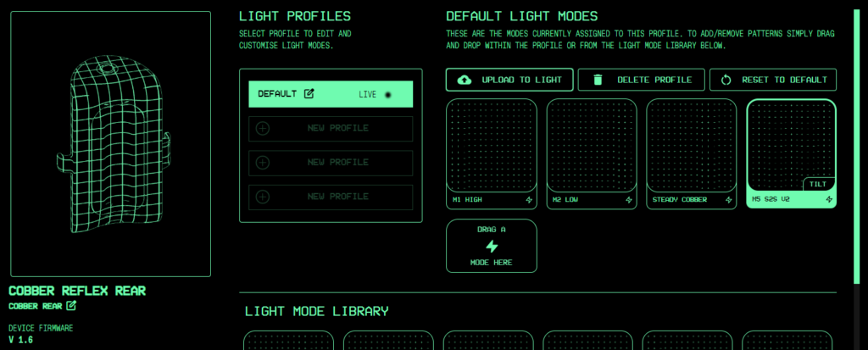
Task: Click the lightning icon on M5 S2S V2
Action: tap(828, 200)
